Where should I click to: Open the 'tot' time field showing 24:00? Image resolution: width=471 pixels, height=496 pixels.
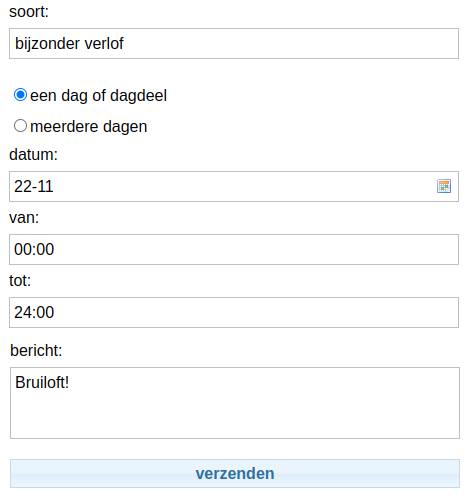234,312
